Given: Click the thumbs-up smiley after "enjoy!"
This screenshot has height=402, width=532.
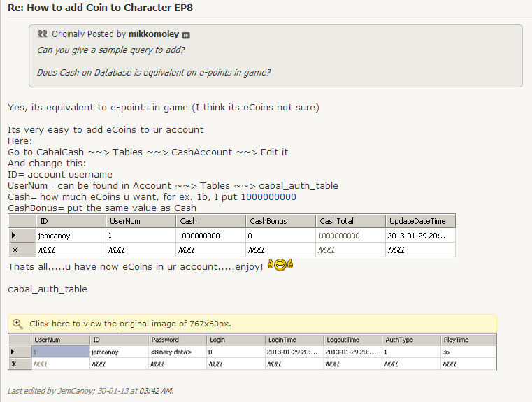Looking at the screenshot, I should pos(280,266).
